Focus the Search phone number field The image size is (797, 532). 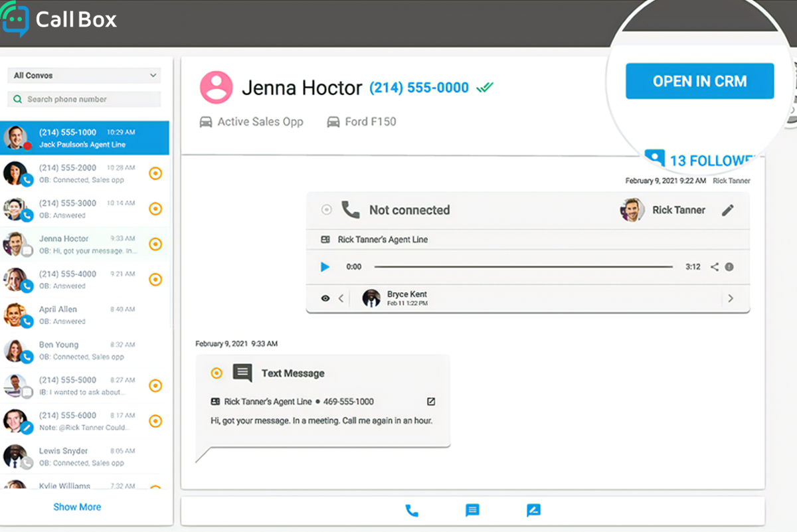coord(84,99)
